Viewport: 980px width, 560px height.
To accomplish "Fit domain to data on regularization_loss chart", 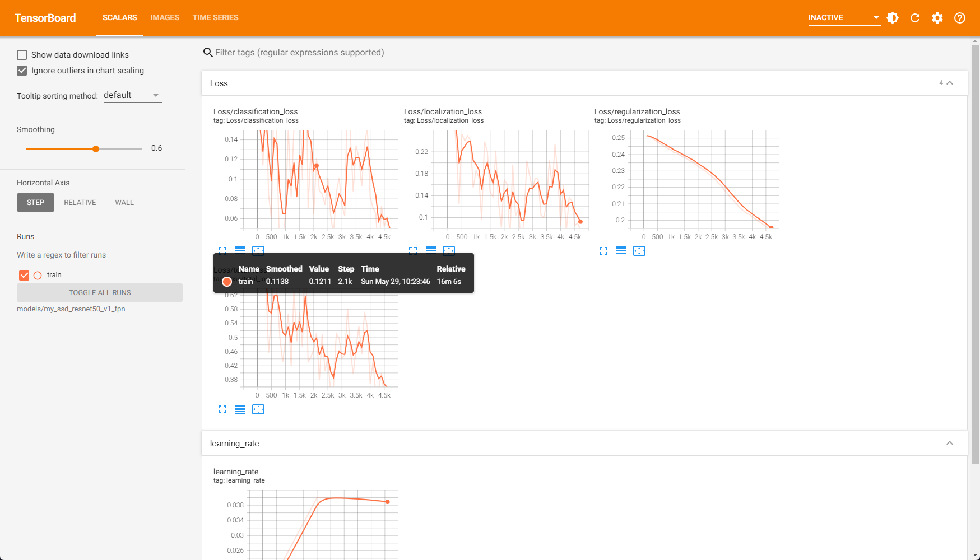I will (639, 251).
